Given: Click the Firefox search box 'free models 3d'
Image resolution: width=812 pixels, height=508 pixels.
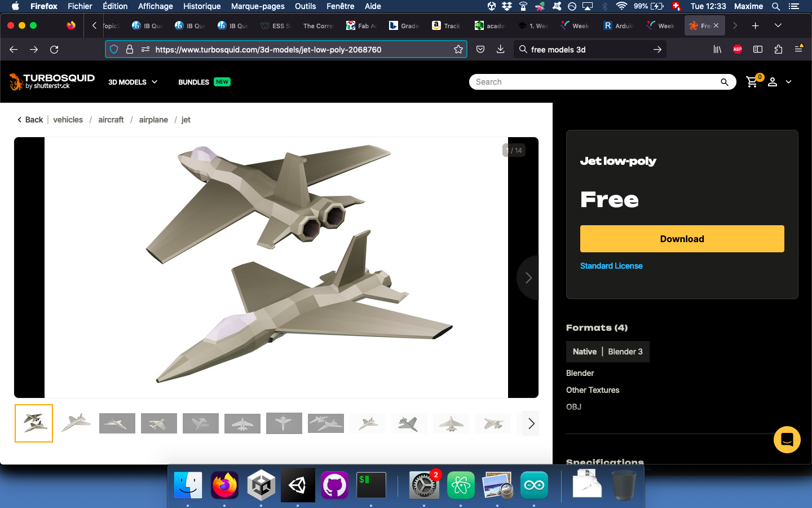Looking at the screenshot, I should pos(589,49).
